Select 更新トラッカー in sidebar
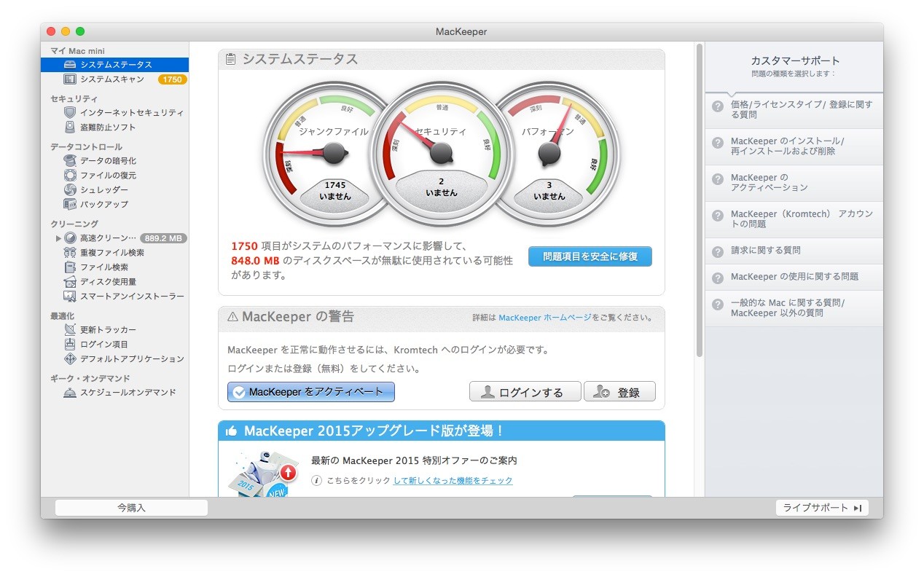Screen dimensions: 924x577 (114, 330)
